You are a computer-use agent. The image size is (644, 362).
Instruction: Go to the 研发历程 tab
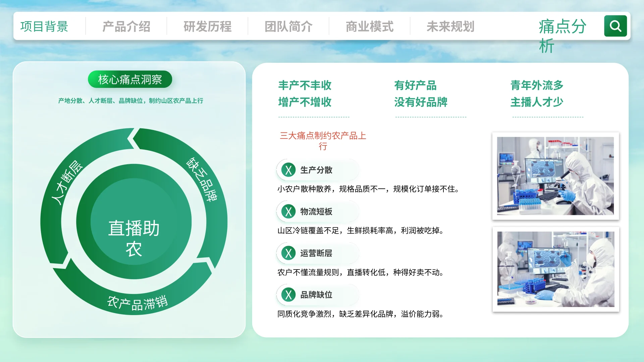pos(208,26)
